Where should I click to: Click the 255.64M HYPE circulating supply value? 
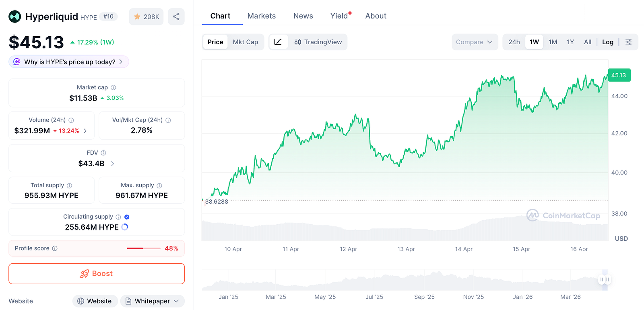pyautogui.click(x=92, y=227)
